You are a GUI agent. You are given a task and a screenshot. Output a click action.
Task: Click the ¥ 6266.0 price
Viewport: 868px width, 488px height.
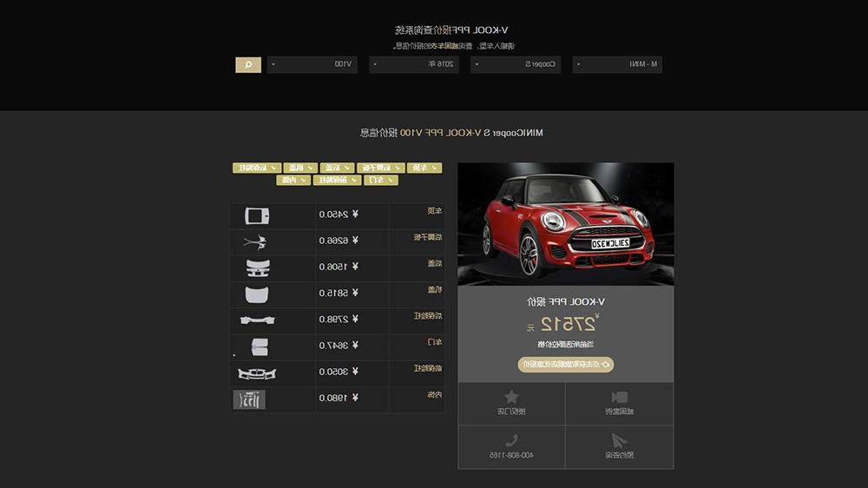(339, 241)
